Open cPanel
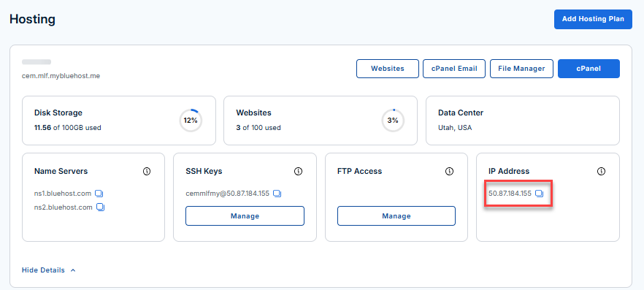Screen dimensions: 644x290 [x=589, y=69]
